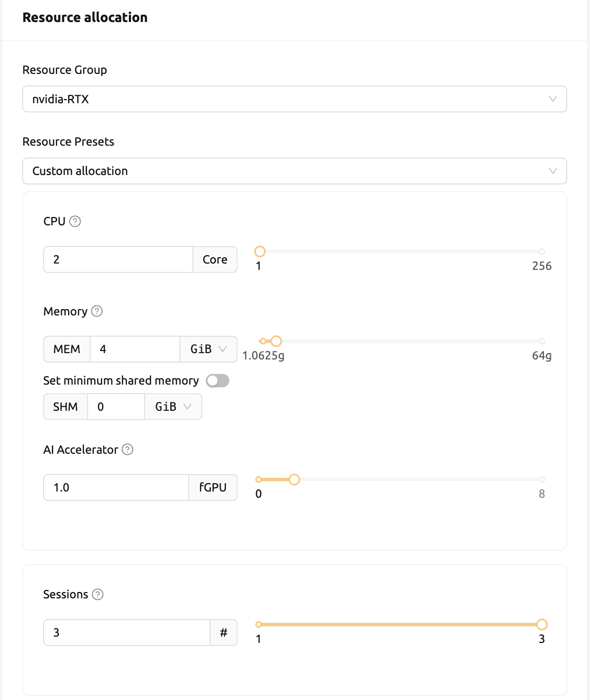Show the AI Accelerator help icon info
Image resolution: width=590 pixels, height=700 pixels.
point(127,450)
